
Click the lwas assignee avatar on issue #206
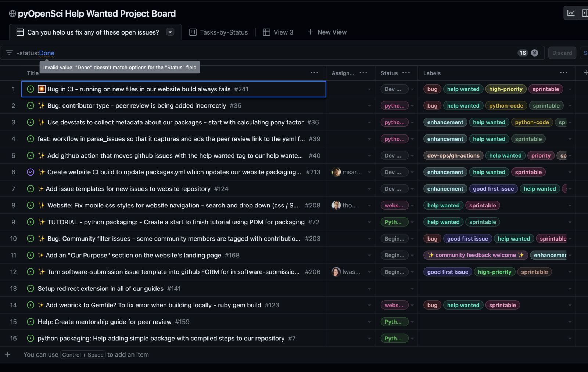[x=336, y=272]
